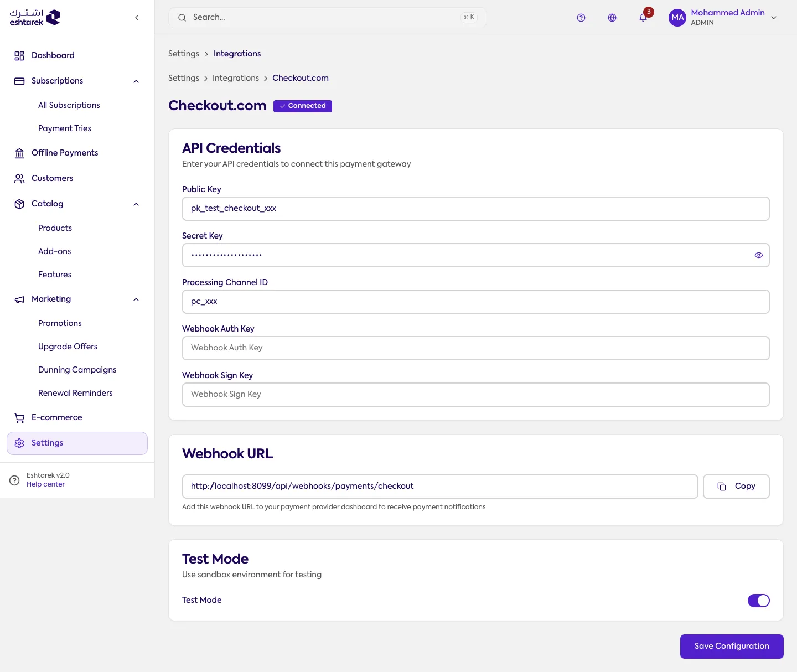
Task: Turn off the Test Mode switch
Action: (x=759, y=600)
